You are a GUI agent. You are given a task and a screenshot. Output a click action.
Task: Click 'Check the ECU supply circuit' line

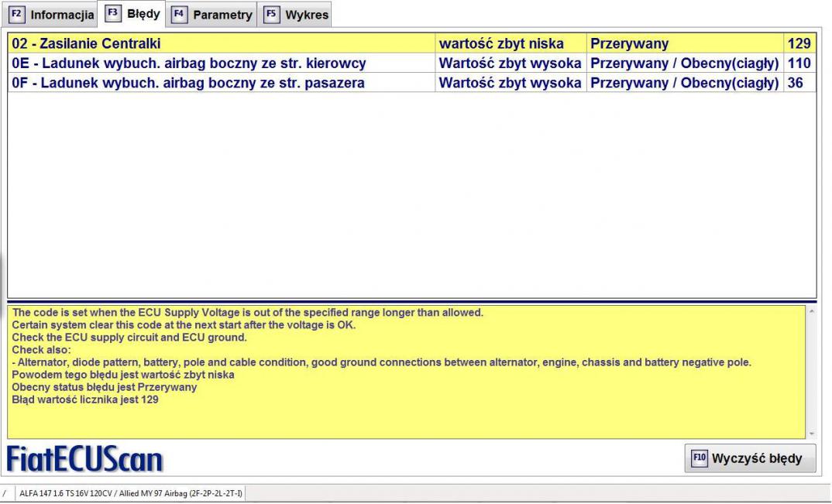coord(129,338)
